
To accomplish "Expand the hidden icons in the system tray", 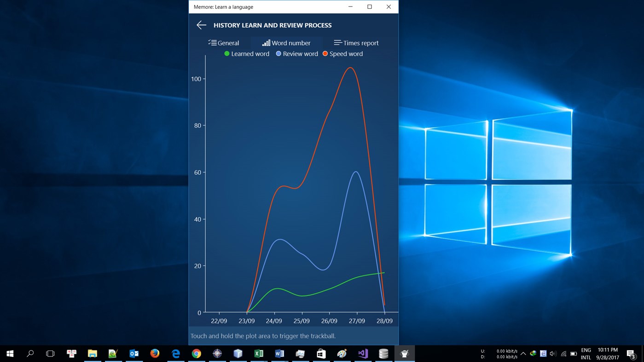I will coord(523,354).
